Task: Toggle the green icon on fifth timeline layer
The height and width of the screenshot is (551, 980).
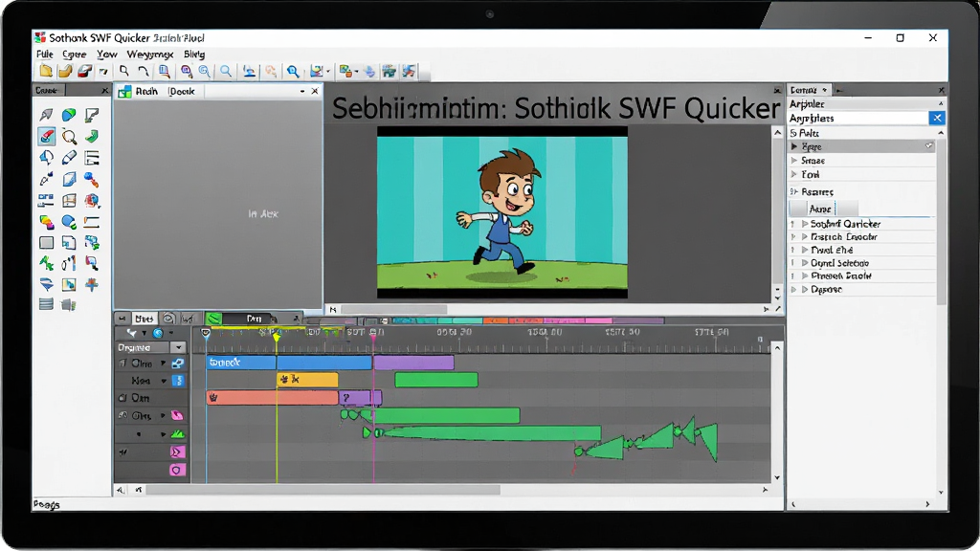Action: tap(178, 433)
